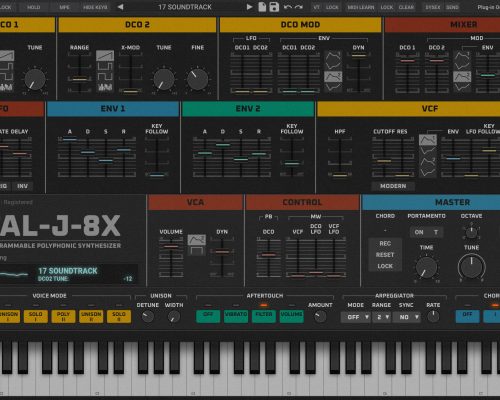500x400 pixels.
Task: Turn chorus OFF with blue button
Action: (467, 316)
